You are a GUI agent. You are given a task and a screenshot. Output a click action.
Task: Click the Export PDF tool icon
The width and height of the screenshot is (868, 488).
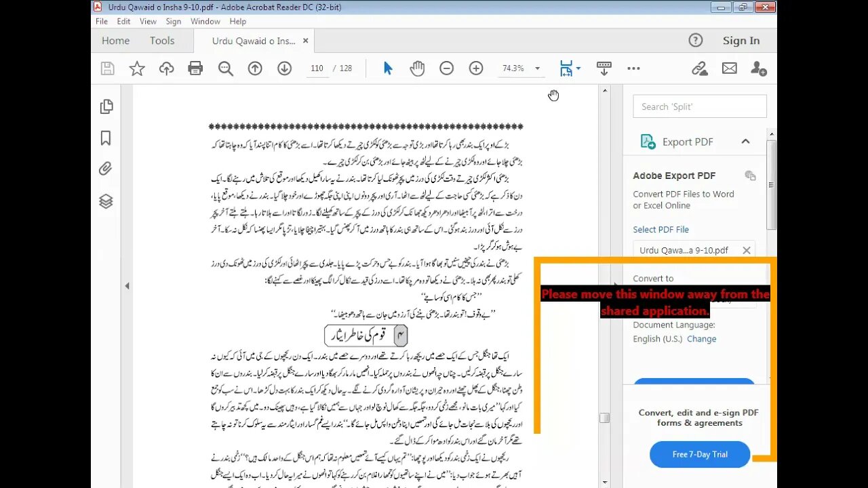[x=648, y=142]
